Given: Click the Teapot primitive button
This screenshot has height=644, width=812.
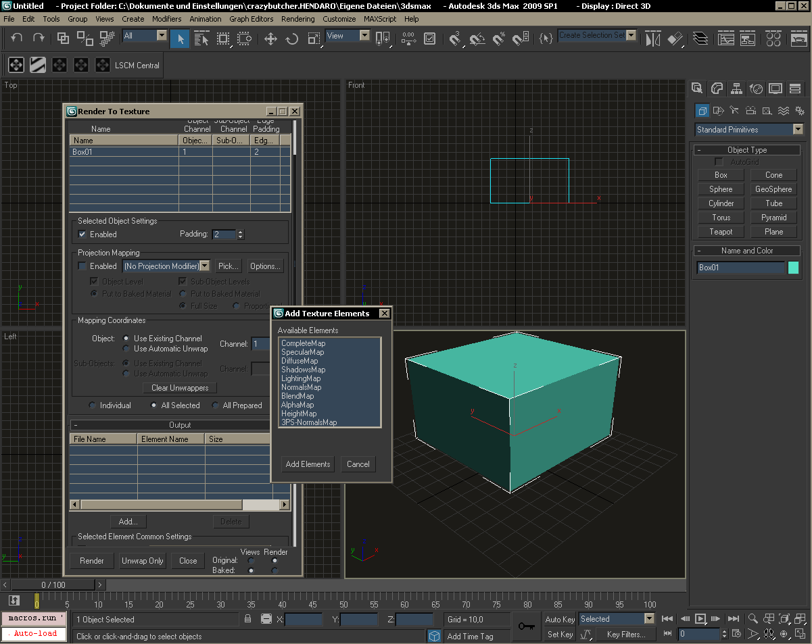Looking at the screenshot, I should point(721,232).
